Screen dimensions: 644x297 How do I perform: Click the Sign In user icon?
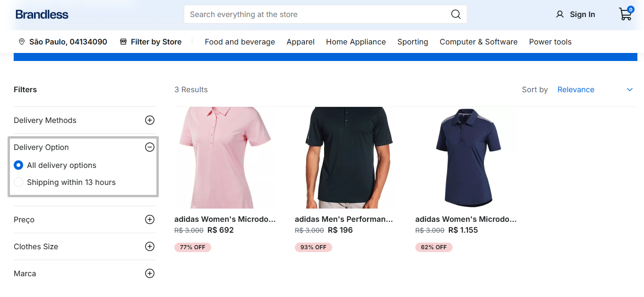(560, 14)
